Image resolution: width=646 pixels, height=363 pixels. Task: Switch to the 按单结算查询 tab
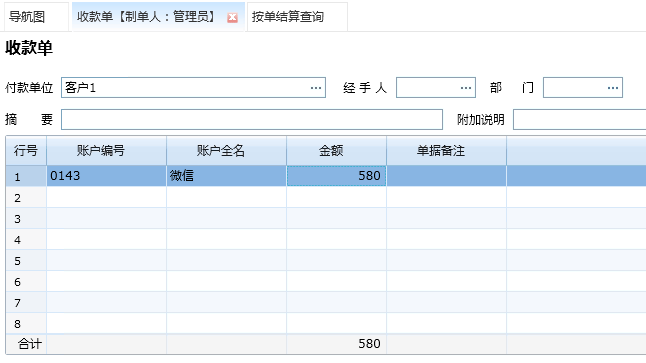tap(288, 17)
